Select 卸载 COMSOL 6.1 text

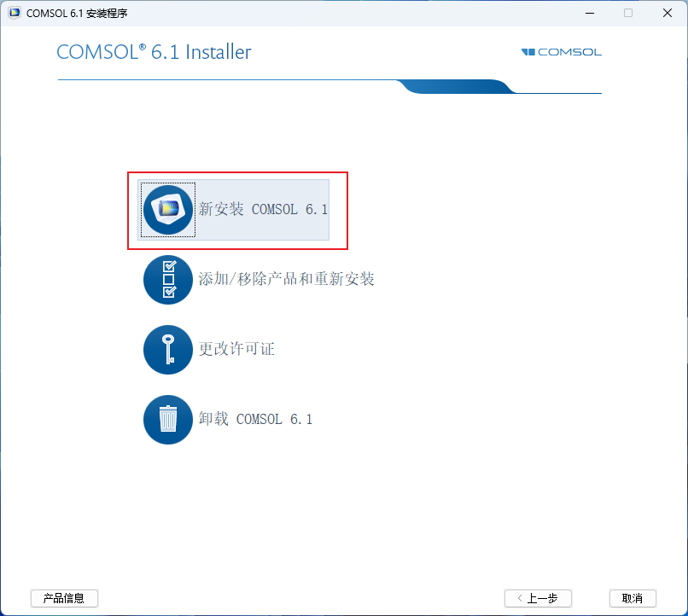[255, 419]
